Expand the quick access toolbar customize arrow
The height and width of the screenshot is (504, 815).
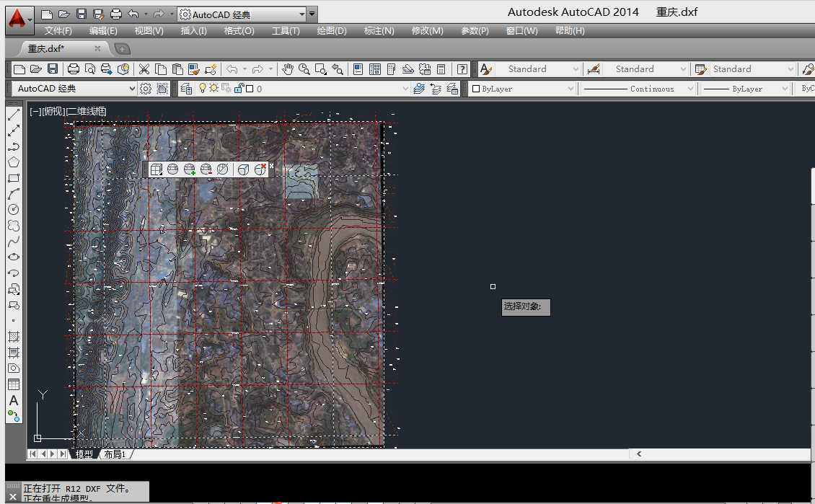point(312,14)
